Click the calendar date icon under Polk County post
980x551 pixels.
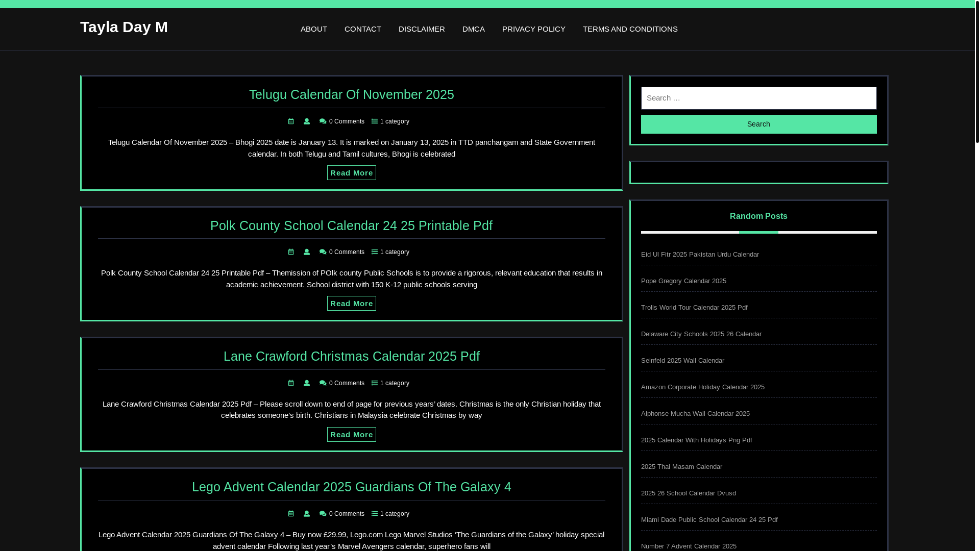[x=291, y=252]
